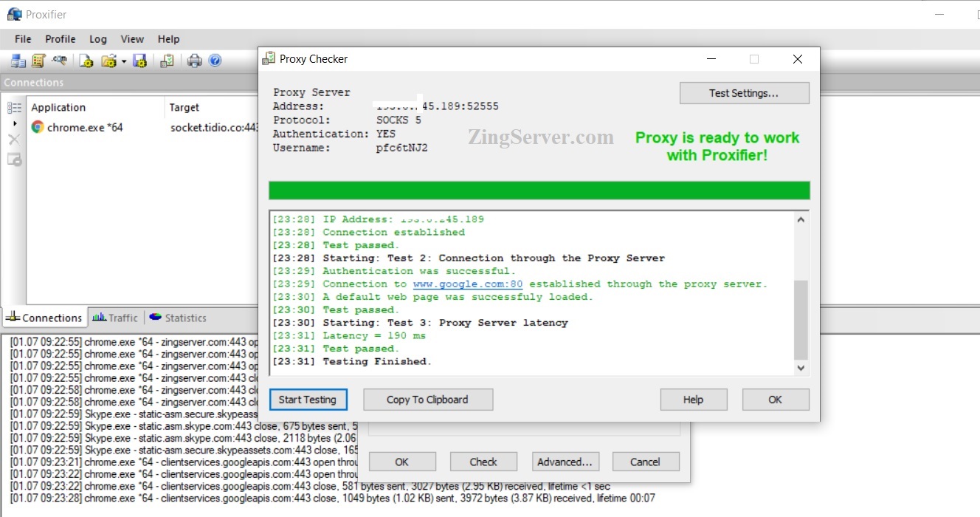Screen dimensions: 980x517
Task: Open the Profile menu
Action: point(61,39)
